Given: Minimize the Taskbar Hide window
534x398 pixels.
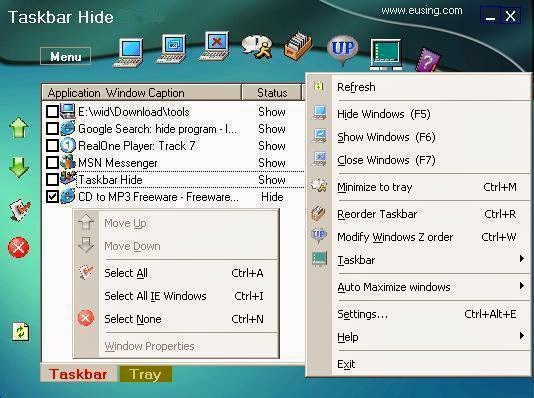Looking at the screenshot, I should 490,16.
